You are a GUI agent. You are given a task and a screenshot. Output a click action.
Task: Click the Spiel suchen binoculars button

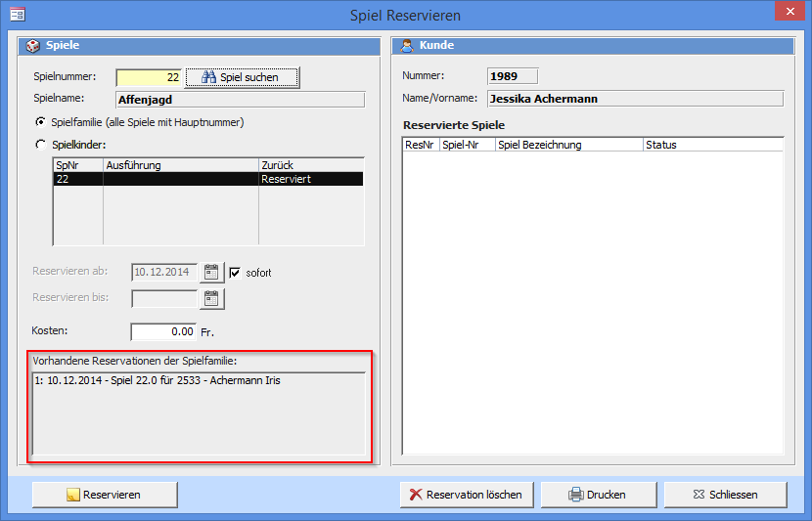point(242,77)
